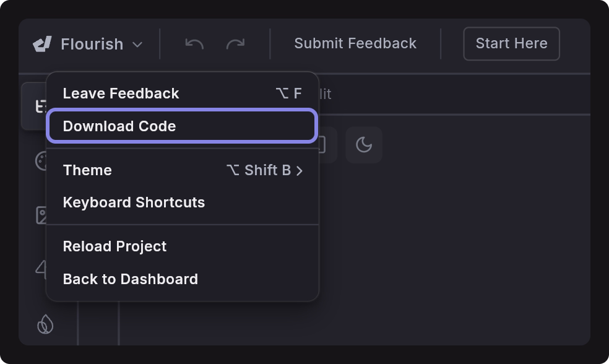Expand the Theme submenu arrow

tap(299, 170)
